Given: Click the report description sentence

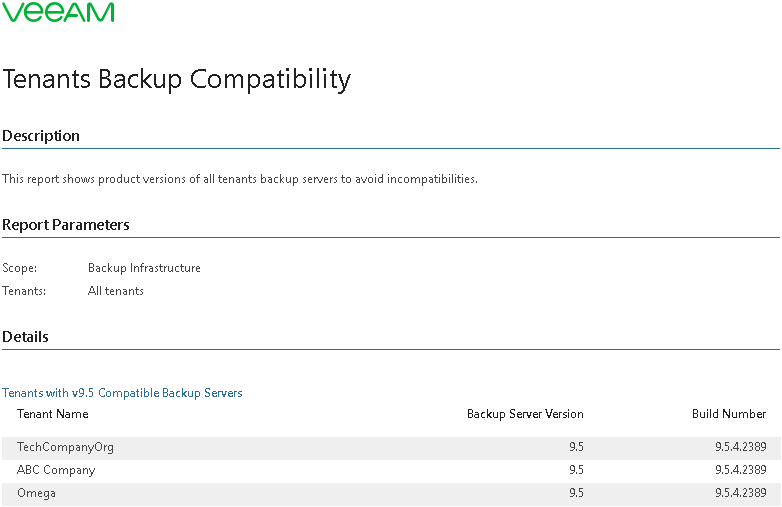Looking at the screenshot, I should 240,179.
